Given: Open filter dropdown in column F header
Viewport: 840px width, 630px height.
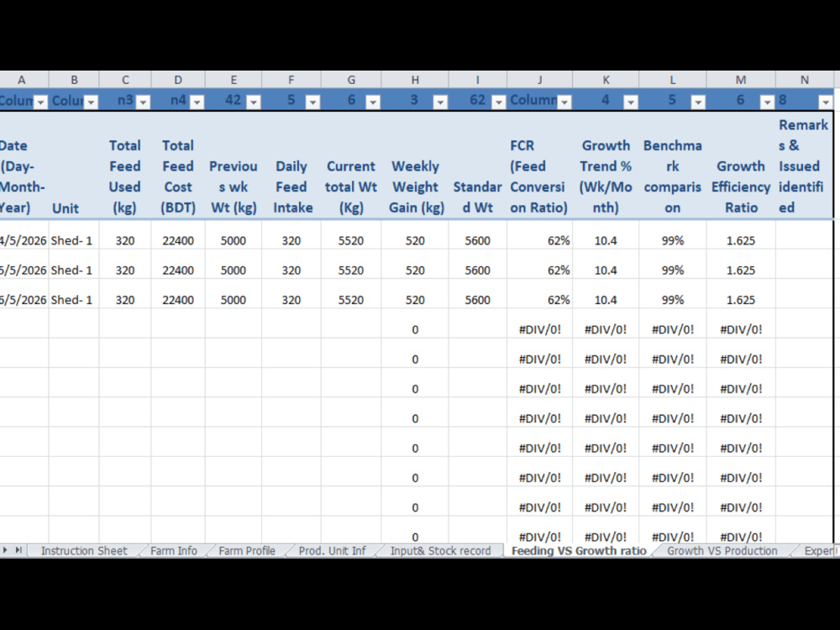Looking at the screenshot, I should pos(312,102).
